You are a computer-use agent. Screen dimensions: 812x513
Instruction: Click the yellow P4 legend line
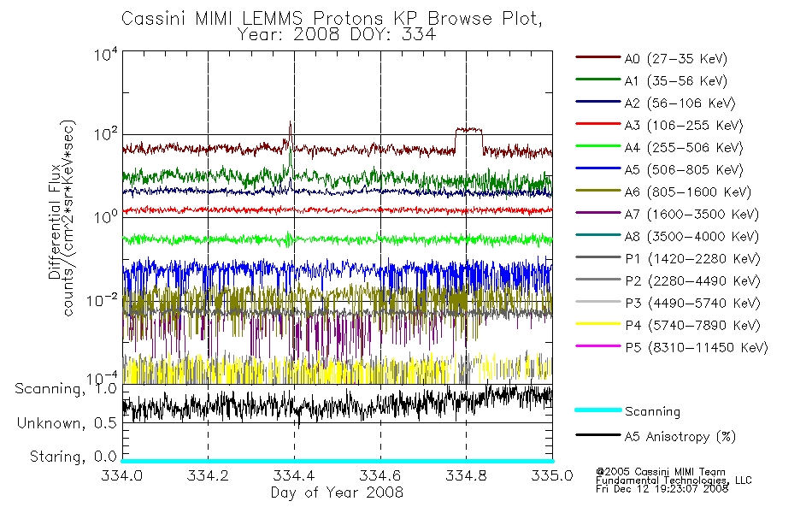[x=597, y=324]
